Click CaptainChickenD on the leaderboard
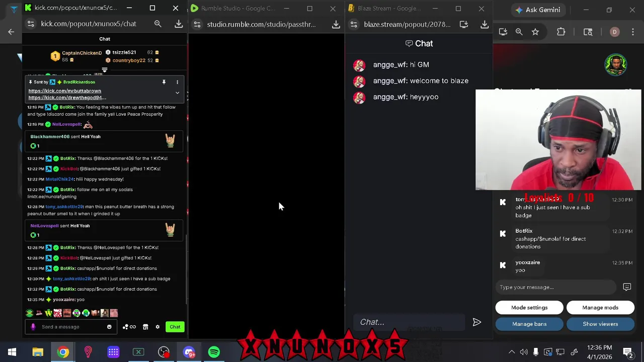The image size is (644, 362). click(82, 53)
